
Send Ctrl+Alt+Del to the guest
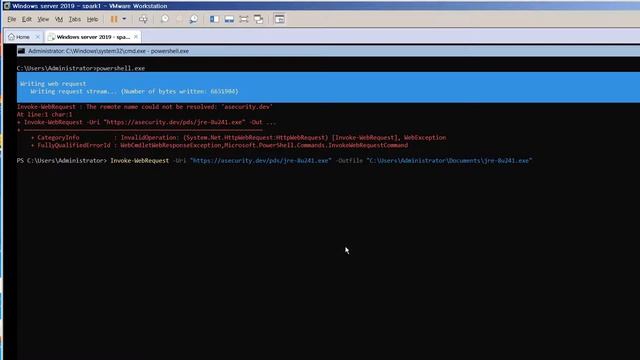coord(143,19)
